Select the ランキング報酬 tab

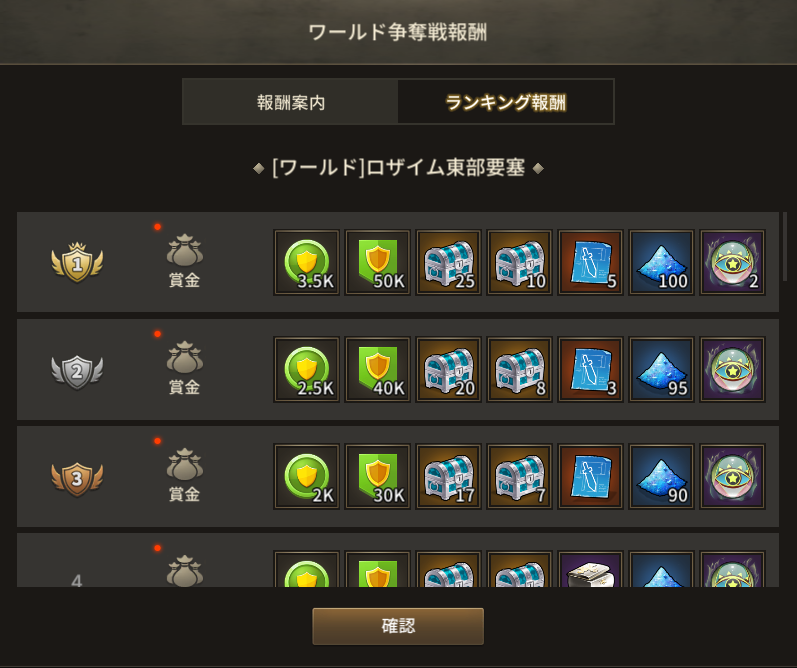pos(505,102)
